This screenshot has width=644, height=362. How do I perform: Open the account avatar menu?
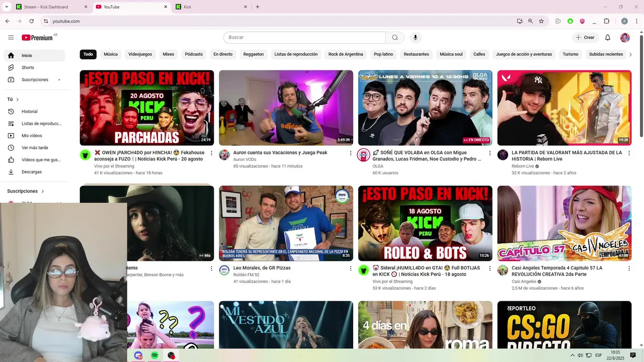[x=625, y=37]
